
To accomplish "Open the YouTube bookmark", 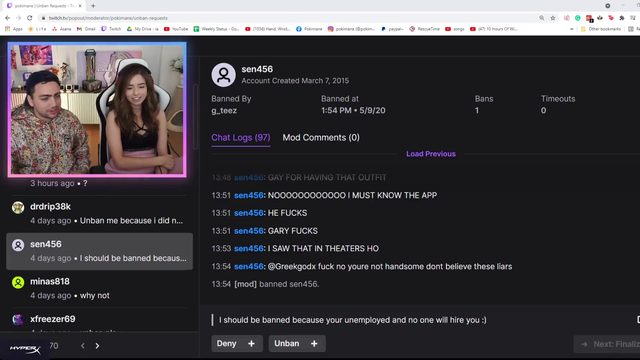I will (x=176, y=29).
